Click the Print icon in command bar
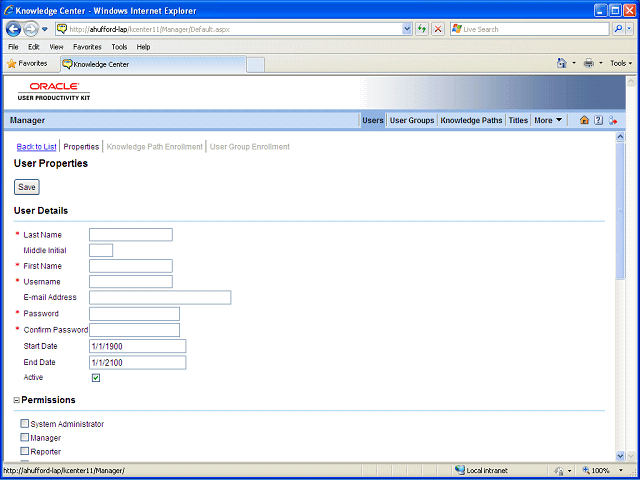 (x=589, y=63)
